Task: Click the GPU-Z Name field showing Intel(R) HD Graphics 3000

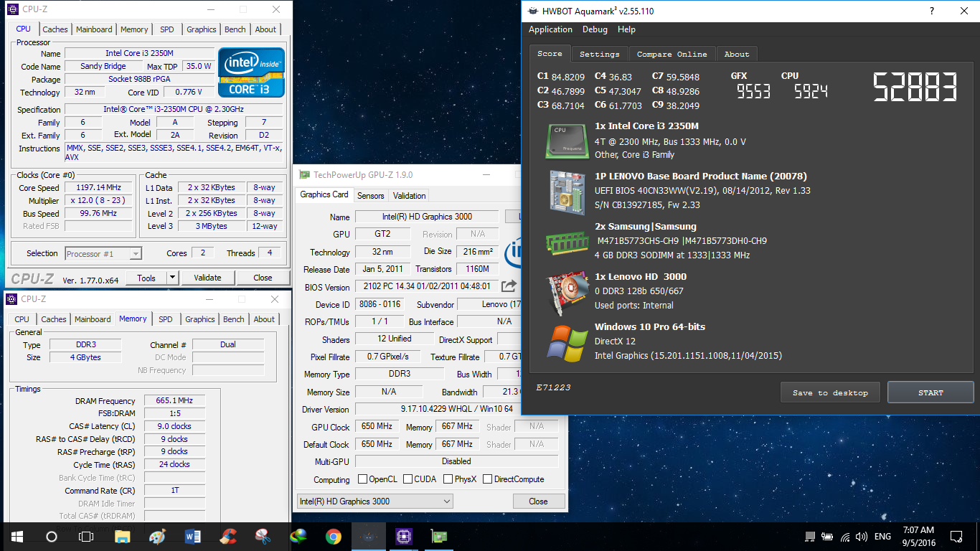Action: point(428,217)
